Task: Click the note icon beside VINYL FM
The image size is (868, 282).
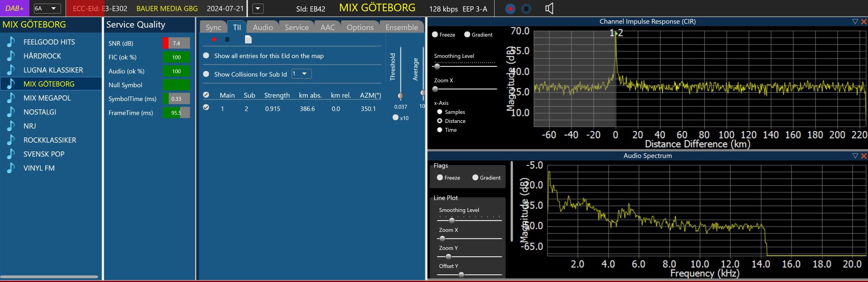Action: pyautogui.click(x=11, y=168)
